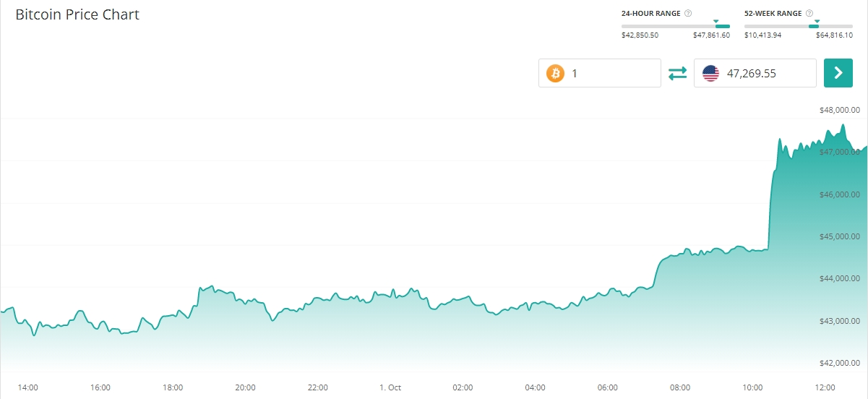Click the swap currencies arrows icon
Screen dimensions: 868x399
(x=677, y=73)
